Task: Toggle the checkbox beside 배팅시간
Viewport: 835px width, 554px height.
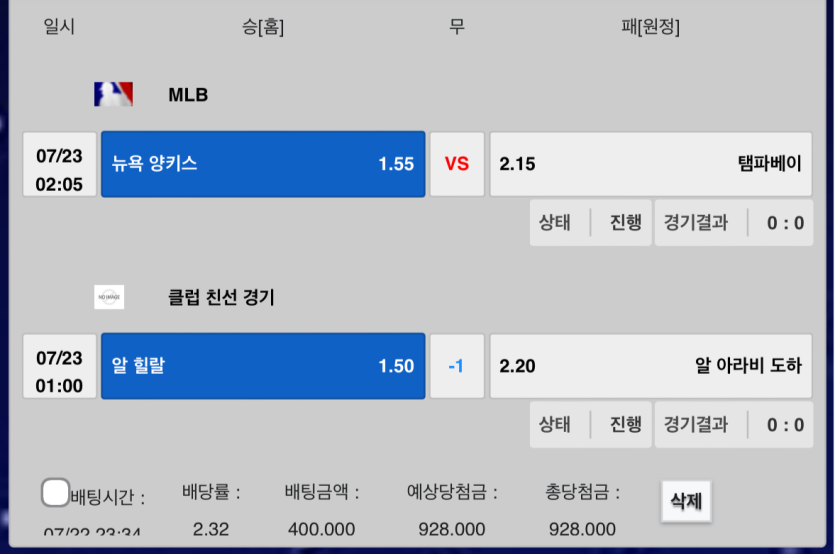Action: [56, 492]
